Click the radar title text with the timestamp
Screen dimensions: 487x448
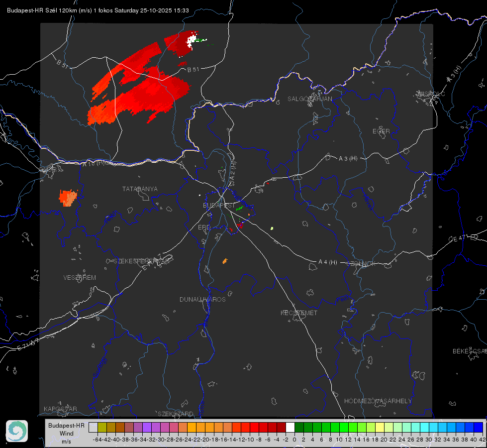coord(98,10)
